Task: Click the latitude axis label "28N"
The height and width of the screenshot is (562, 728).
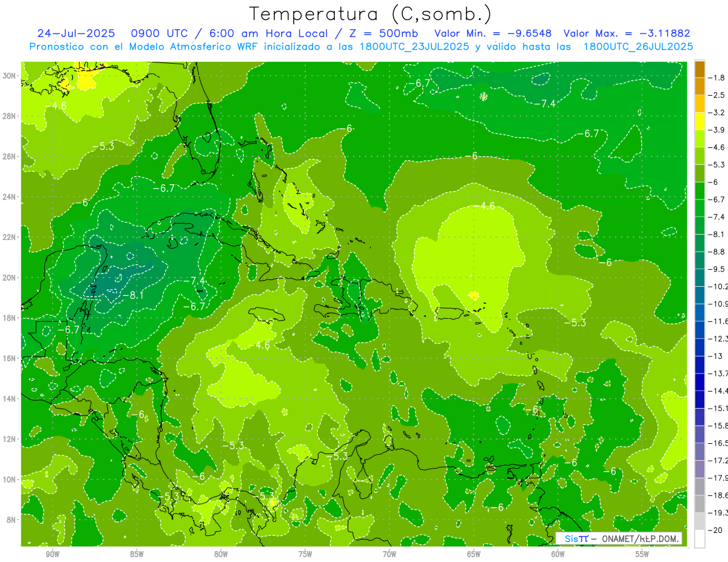Action: click(9, 116)
